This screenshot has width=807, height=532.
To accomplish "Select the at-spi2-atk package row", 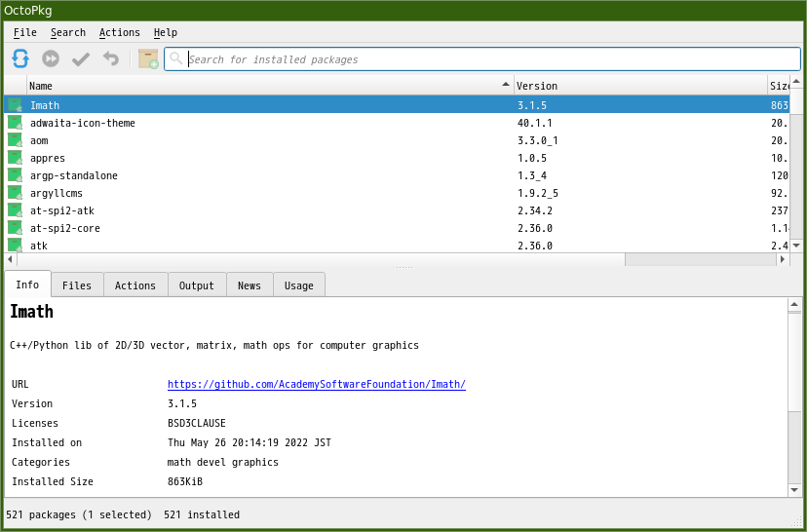I will [397, 209].
